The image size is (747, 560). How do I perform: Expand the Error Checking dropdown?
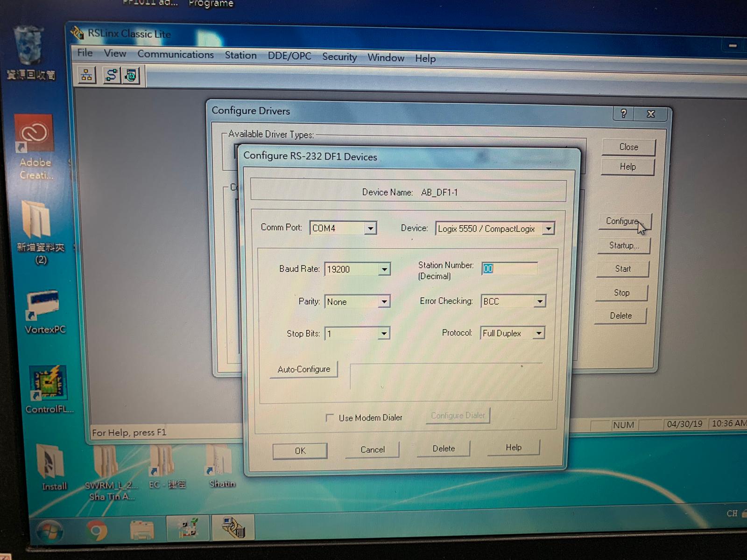click(x=540, y=301)
